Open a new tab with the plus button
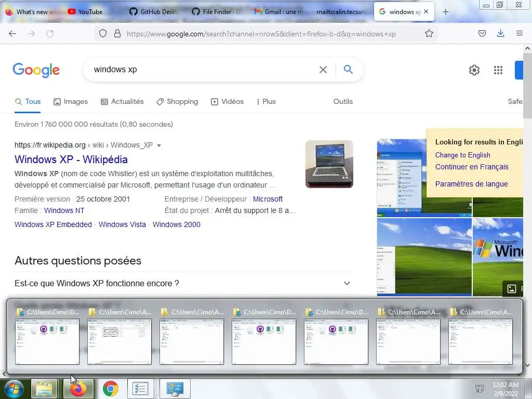532x399 pixels. pos(445,12)
